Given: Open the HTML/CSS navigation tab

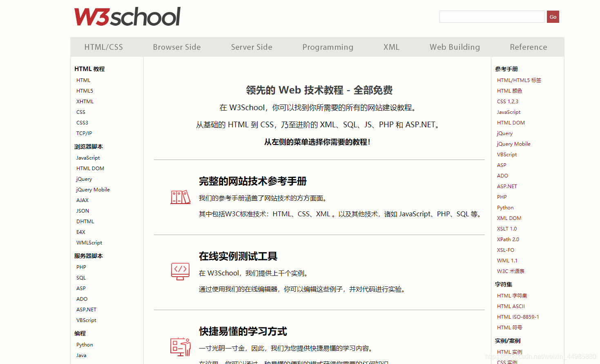Looking at the screenshot, I should (104, 47).
